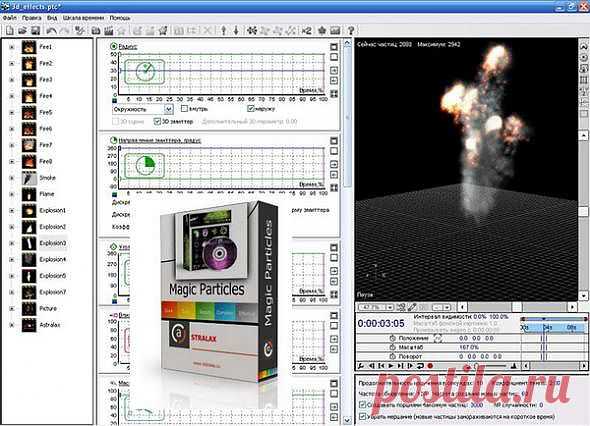Click the Радиус graph title link
The height and width of the screenshot is (426, 590).
[128, 47]
